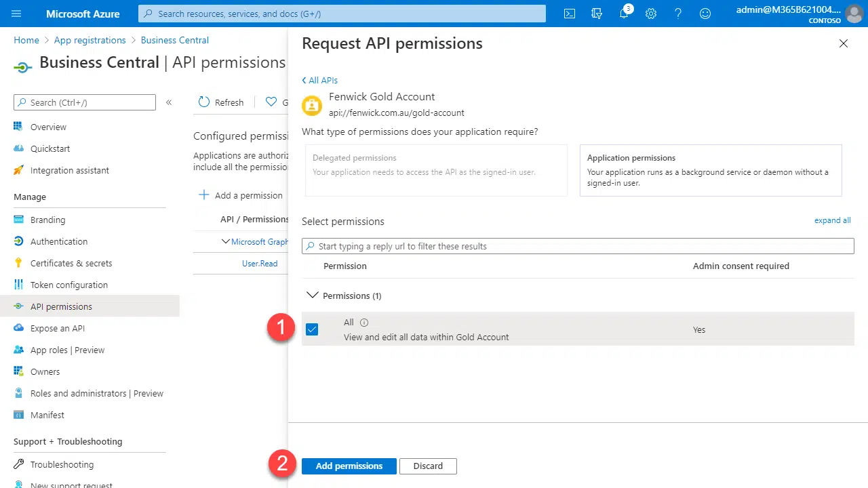This screenshot has width=868, height=488.
Task: Open Certificates & secrets in the sidebar
Action: pyautogui.click(x=71, y=263)
